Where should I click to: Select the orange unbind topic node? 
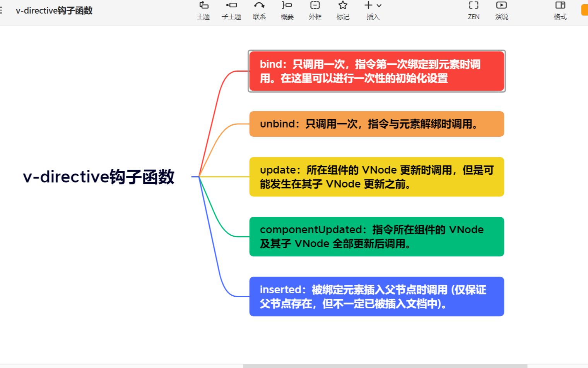click(377, 124)
